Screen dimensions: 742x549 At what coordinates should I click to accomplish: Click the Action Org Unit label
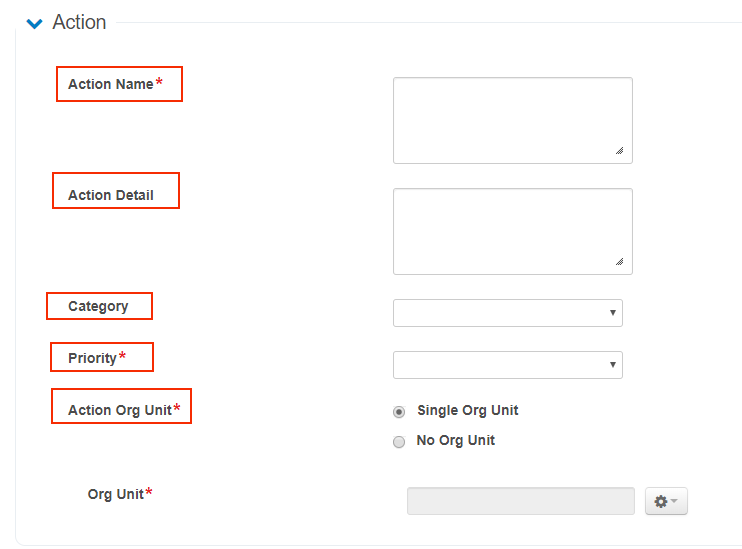[120, 410]
